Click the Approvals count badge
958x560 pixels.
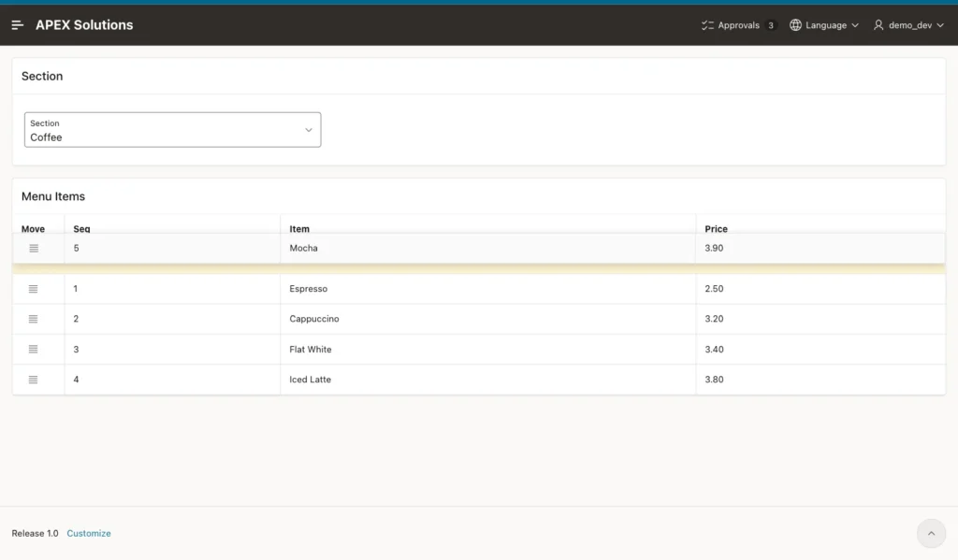tap(771, 25)
